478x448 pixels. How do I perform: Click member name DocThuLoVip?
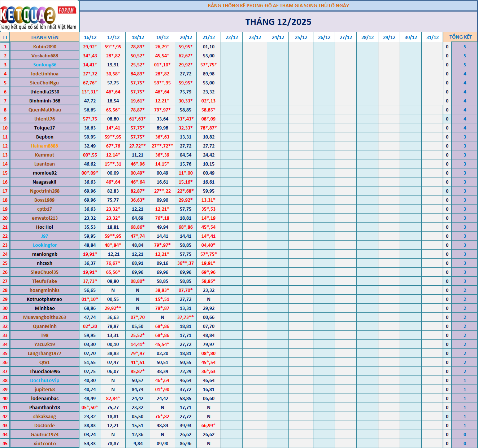pos(45,380)
